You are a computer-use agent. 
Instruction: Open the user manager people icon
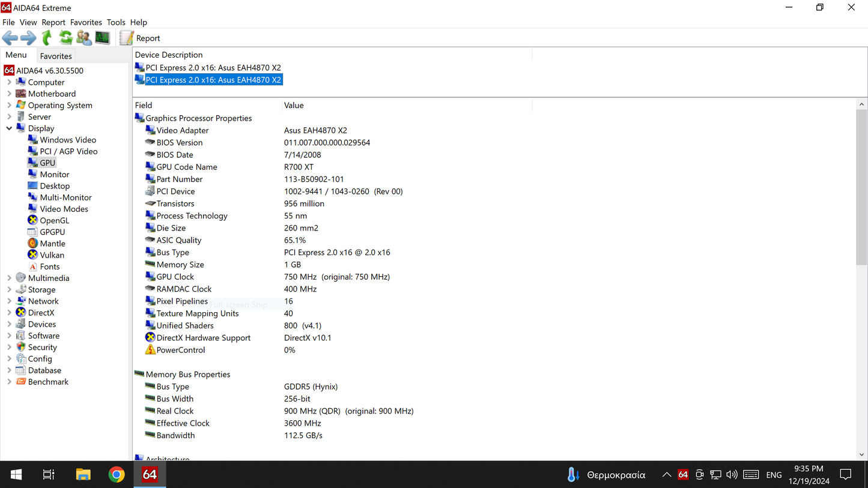(x=84, y=38)
